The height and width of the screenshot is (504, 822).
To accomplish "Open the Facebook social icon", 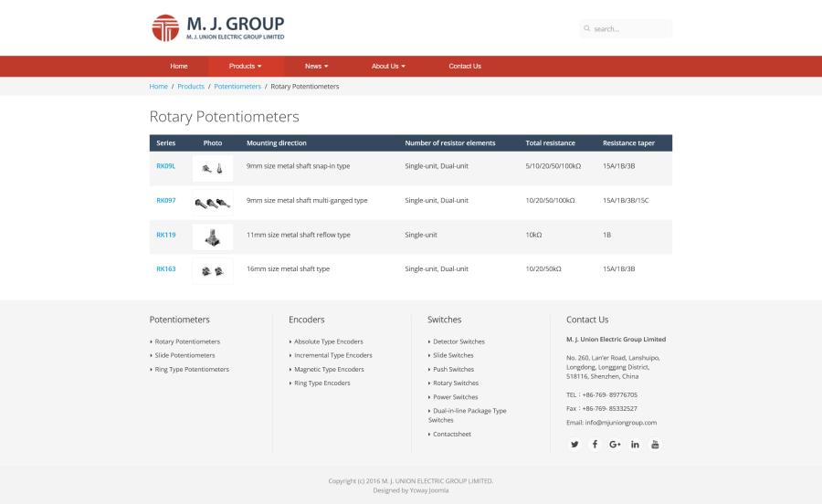I will point(595,444).
